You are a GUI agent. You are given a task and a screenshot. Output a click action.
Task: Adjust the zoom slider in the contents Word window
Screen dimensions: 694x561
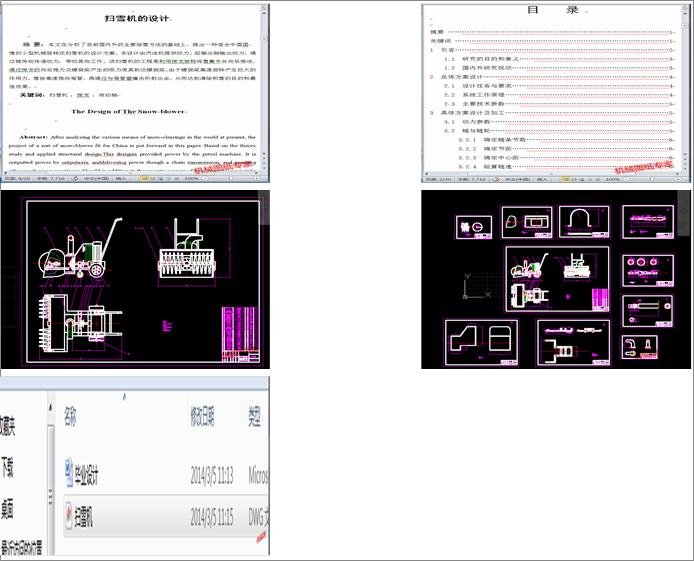[651, 180]
